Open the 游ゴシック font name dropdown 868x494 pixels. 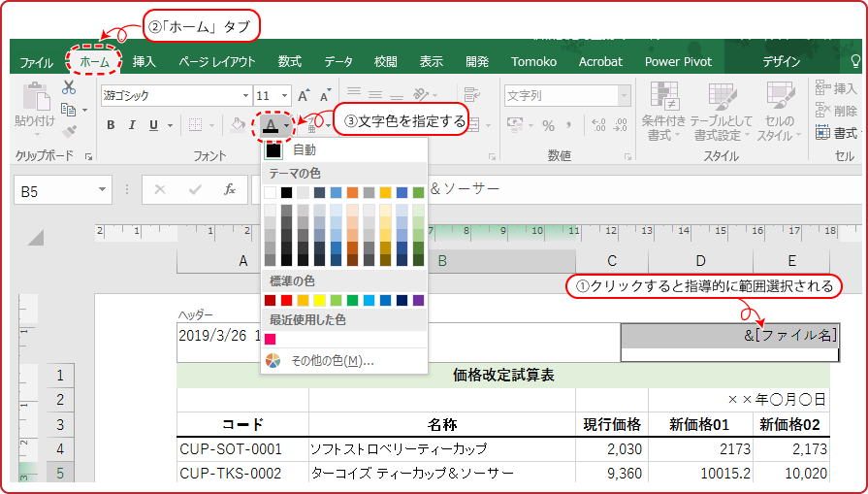(x=245, y=95)
